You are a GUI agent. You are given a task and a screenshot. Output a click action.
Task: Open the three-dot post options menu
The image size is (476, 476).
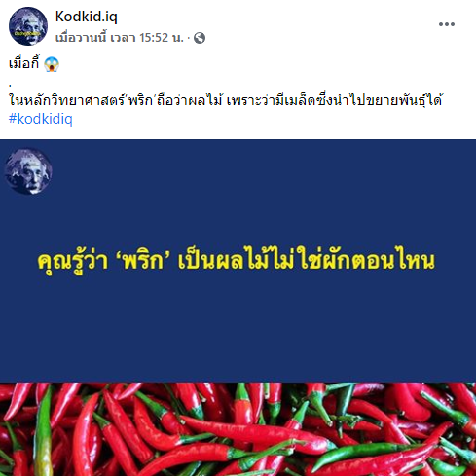[447, 24]
